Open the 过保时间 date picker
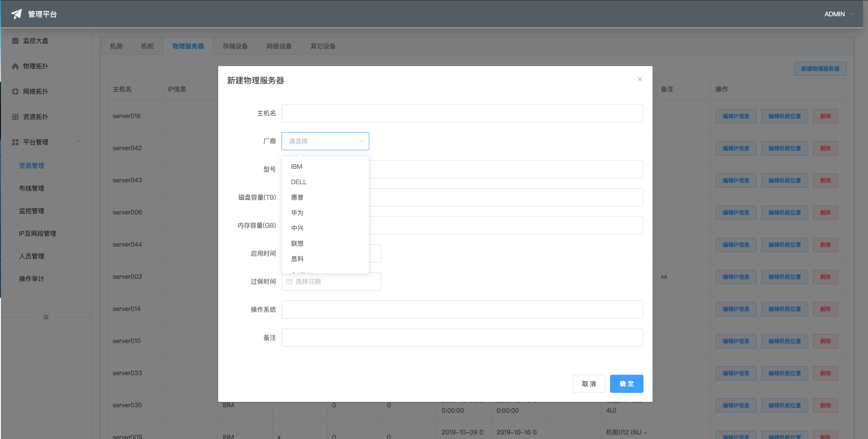The height and width of the screenshot is (439, 868). point(331,282)
